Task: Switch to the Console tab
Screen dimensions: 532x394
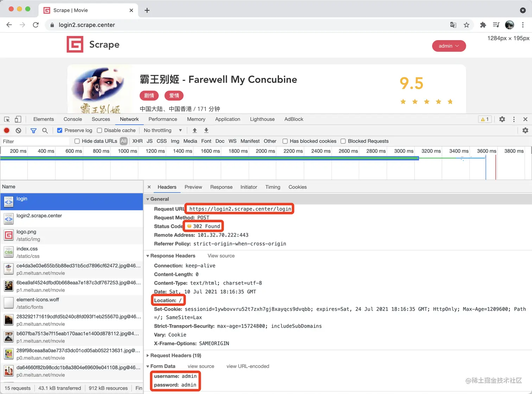Action: click(73, 119)
